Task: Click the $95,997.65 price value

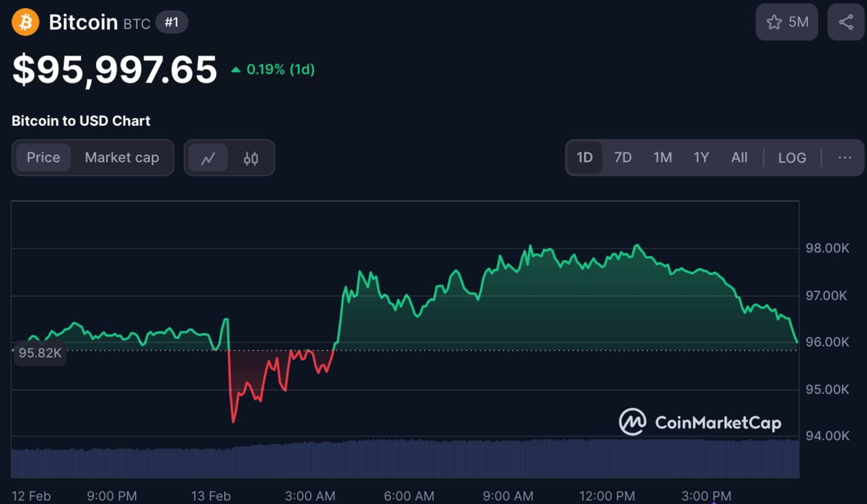Action: 115,70
